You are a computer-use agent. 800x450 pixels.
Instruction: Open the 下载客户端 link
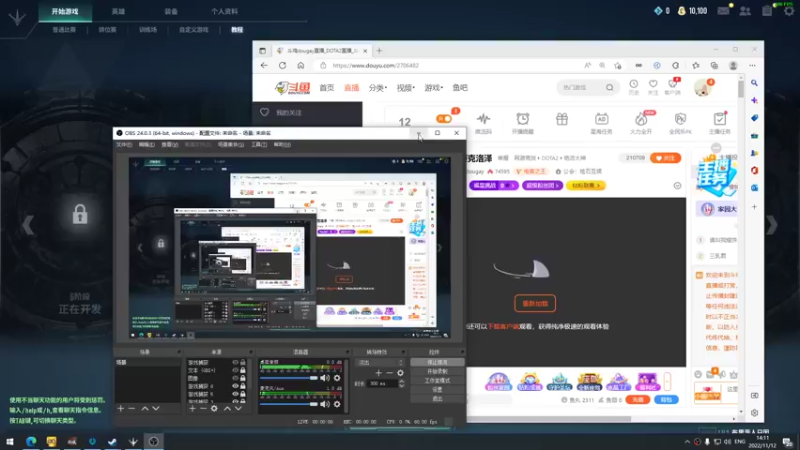pyautogui.click(x=503, y=327)
